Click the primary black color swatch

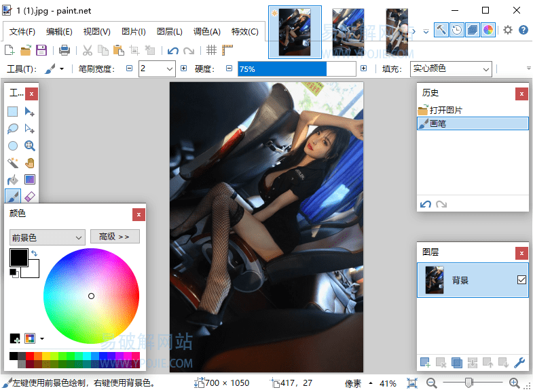(x=19, y=257)
